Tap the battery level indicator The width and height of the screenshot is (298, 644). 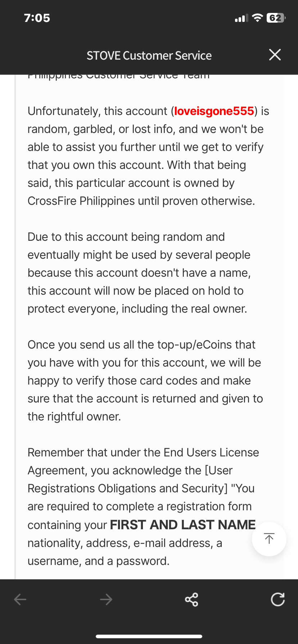[276, 18]
